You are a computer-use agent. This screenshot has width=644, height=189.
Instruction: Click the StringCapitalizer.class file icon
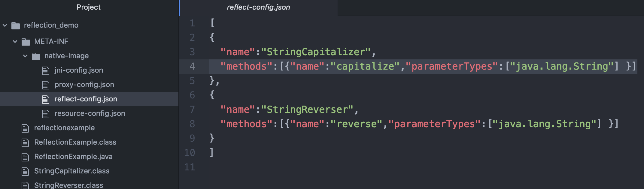pyautogui.click(x=25, y=171)
